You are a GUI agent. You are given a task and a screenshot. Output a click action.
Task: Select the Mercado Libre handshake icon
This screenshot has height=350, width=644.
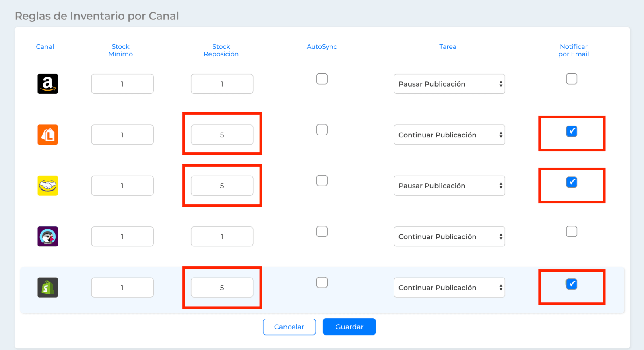coord(47,186)
